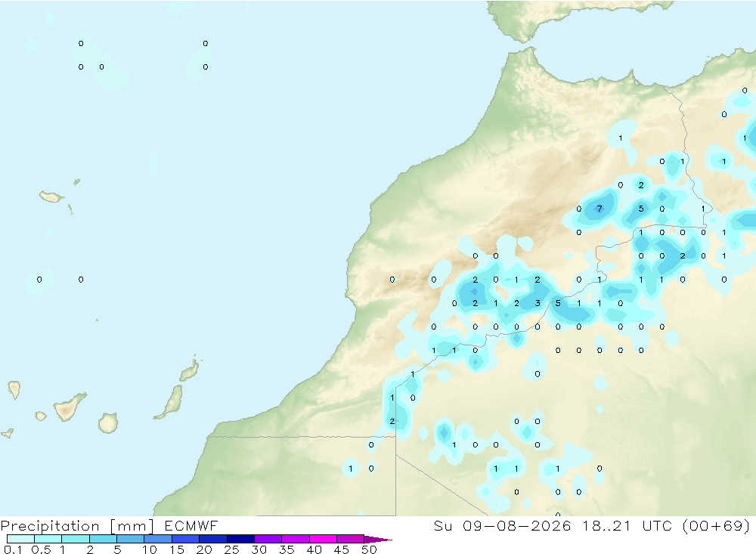Click the "30" legend scale label
The height and width of the screenshot is (554, 756).
[259, 549]
